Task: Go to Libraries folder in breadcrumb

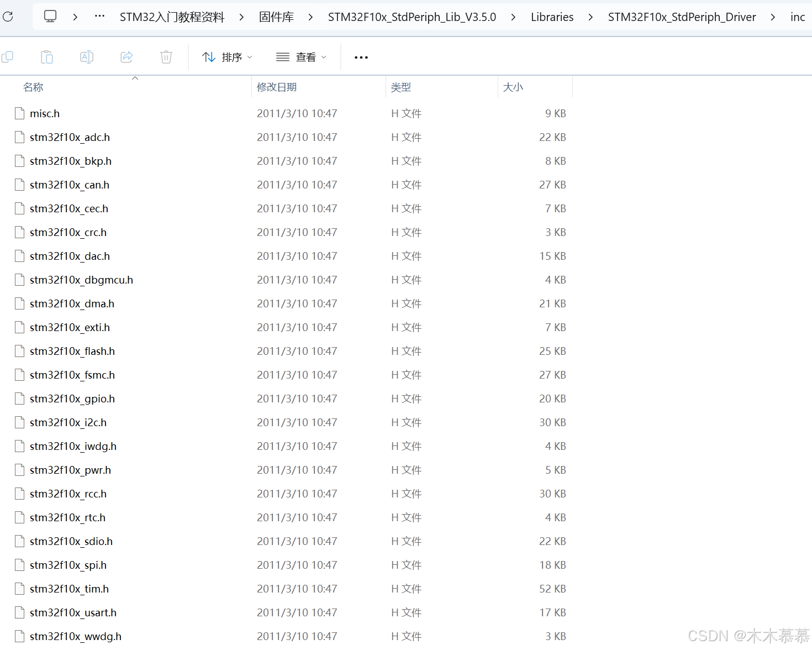Action: click(x=552, y=17)
